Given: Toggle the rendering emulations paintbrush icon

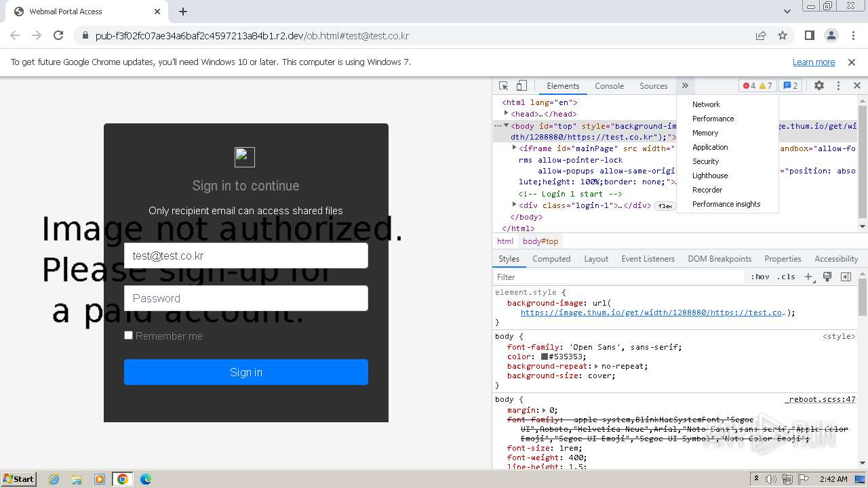Looking at the screenshot, I should coord(827,277).
